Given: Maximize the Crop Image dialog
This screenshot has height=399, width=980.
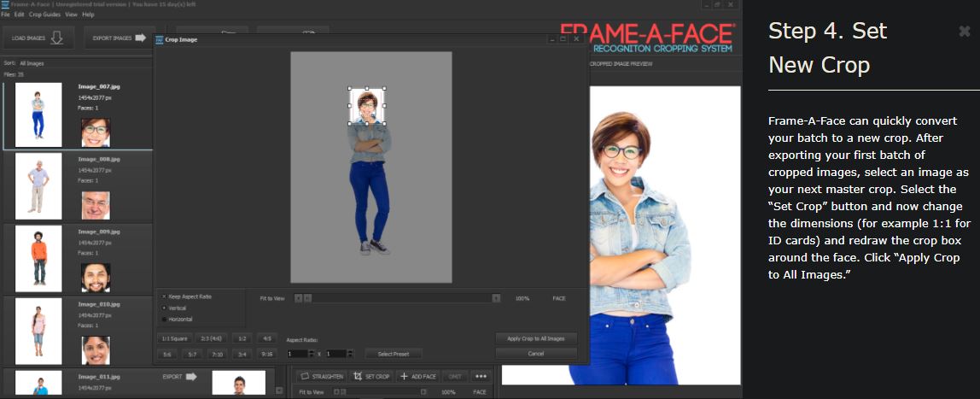Looking at the screenshot, I should (x=563, y=38).
